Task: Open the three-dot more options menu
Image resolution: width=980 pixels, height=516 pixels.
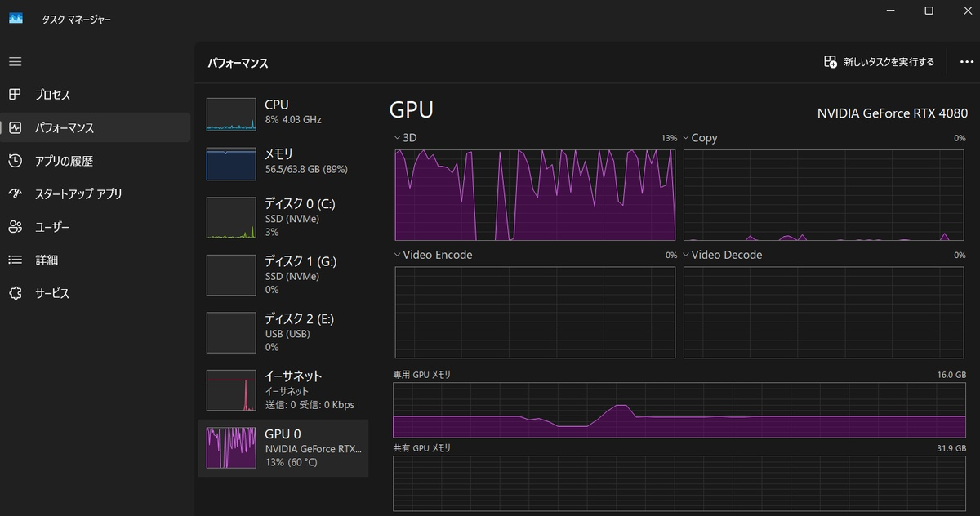Action: pos(967,62)
